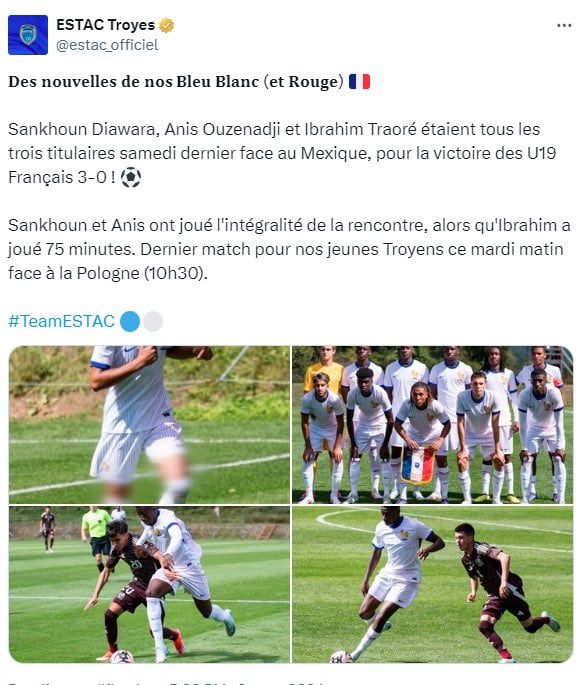Click the French pennant in team photo
The width and height of the screenshot is (587, 685).
(x=417, y=464)
